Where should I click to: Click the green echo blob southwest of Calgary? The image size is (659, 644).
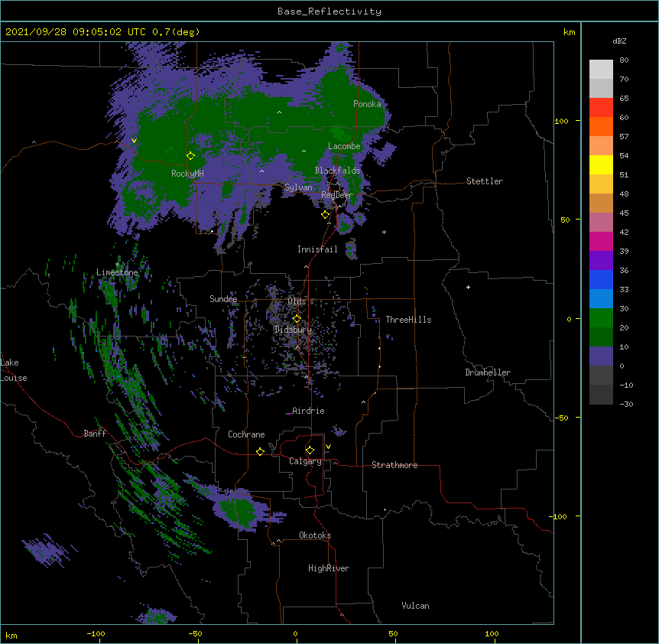(x=240, y=510)
